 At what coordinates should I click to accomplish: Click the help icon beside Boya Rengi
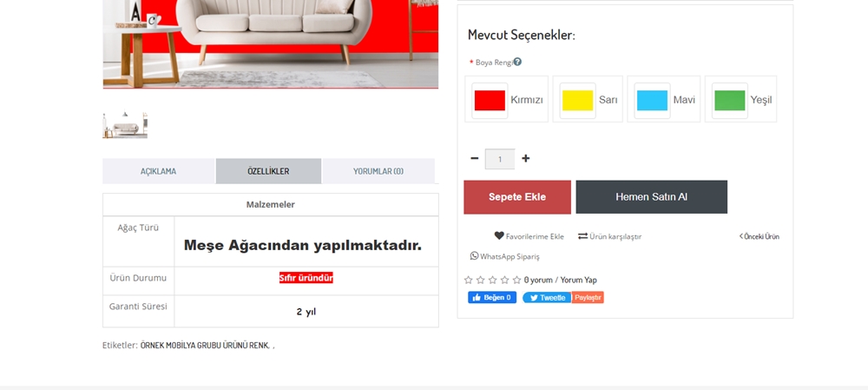[517, 62]
